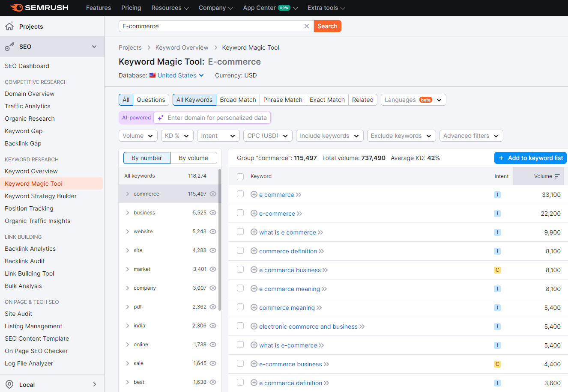The height and width of the screenshot is (392, 568).
Task: Click the keyword groups panel scrollbar
Action: (x=220, y=240)
